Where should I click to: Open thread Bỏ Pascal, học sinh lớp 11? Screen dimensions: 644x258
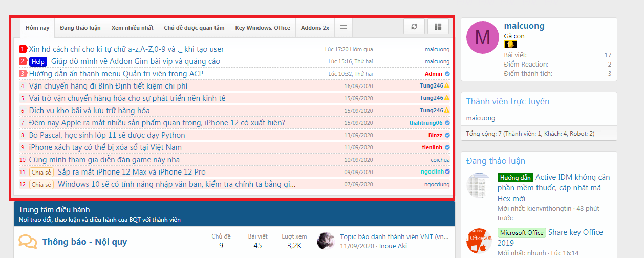(x=107, y=135)
